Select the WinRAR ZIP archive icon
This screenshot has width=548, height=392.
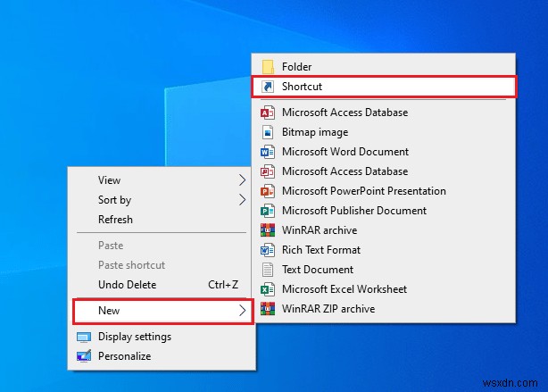coord(268,309)
